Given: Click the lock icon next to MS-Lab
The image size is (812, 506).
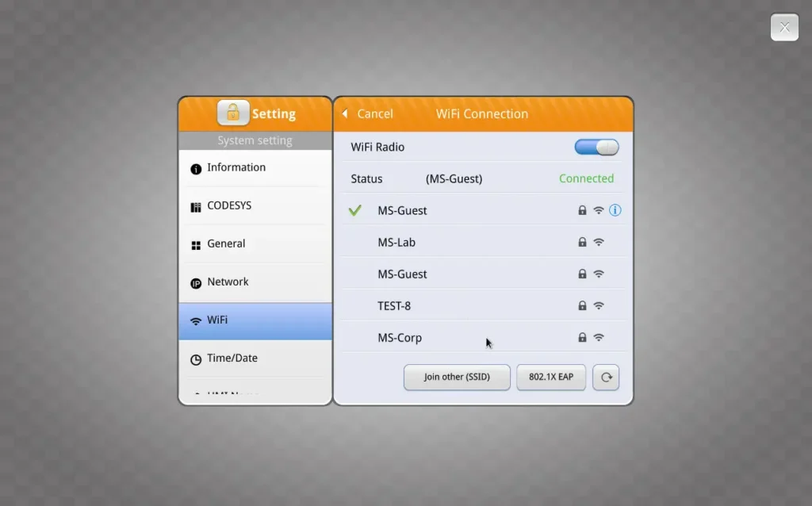Looking at the screenshot, I should tap(582, 242).
